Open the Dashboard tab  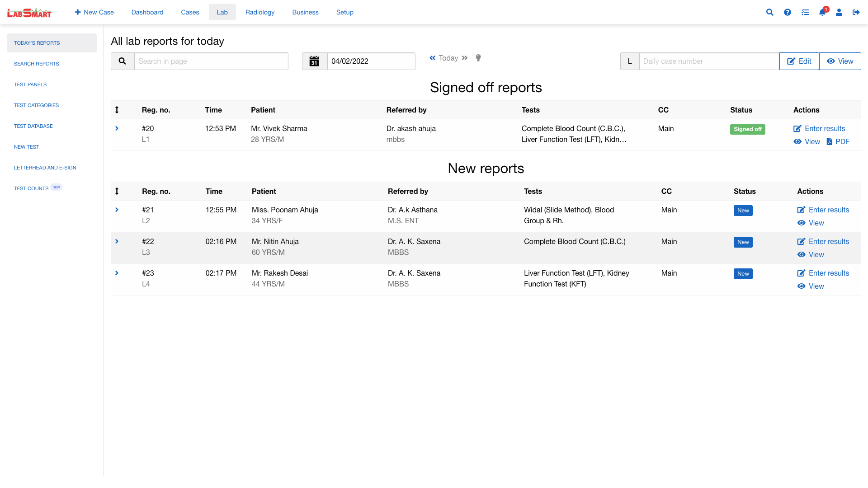(147, 12)
